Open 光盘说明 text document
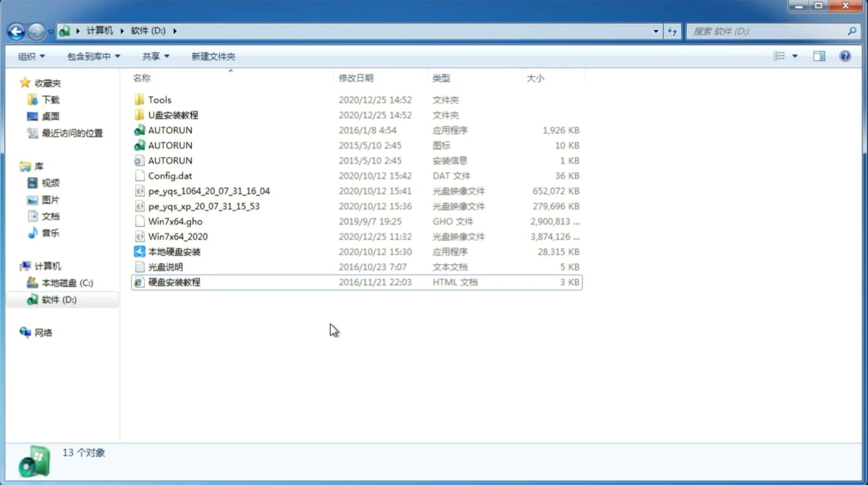Image resolution: width=868 pixels, height=485 pixels. [165, 267]
